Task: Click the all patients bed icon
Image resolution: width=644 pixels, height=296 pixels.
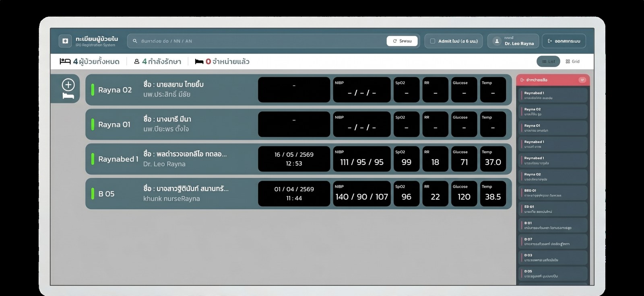Action: pos(65,62)
